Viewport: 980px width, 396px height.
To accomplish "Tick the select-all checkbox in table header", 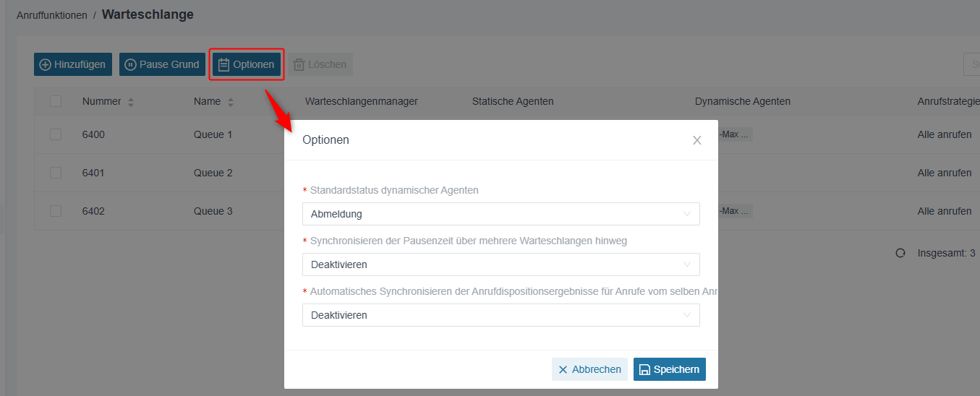I will point(56,101).
